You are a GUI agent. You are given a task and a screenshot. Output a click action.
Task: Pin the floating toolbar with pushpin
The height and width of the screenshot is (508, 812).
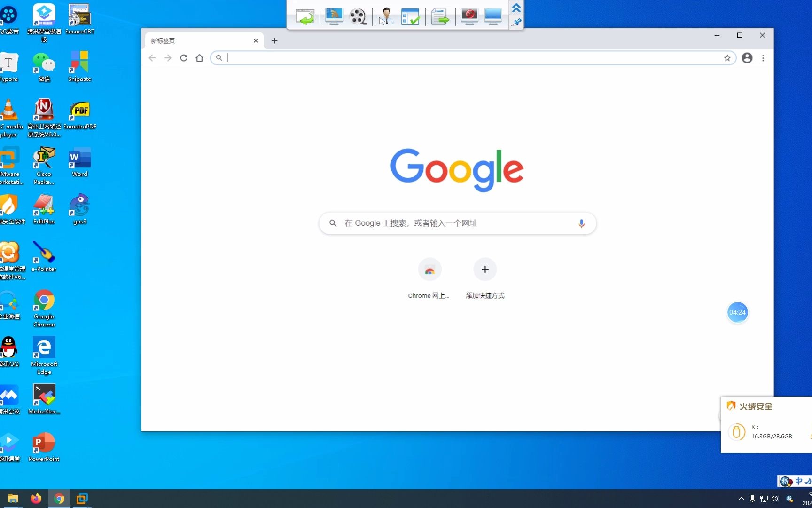(x=516, y=22)
